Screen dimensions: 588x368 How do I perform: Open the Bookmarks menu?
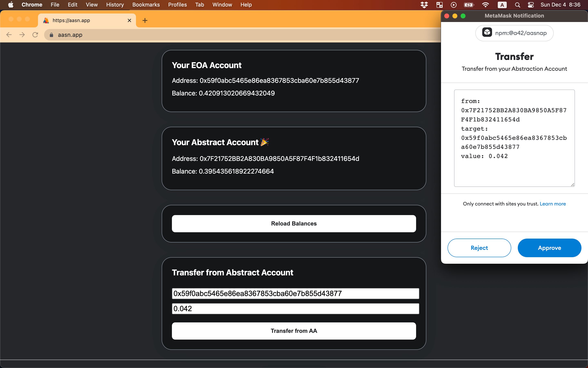[146, 5]
